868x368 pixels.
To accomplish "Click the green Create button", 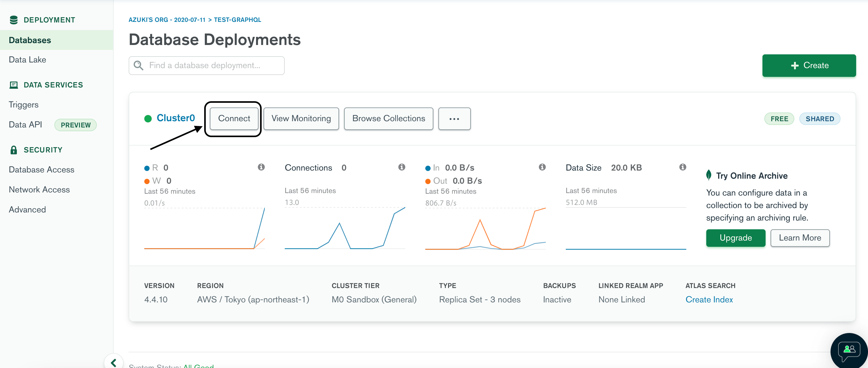I will pyautogui.click(x=809, y=65).
